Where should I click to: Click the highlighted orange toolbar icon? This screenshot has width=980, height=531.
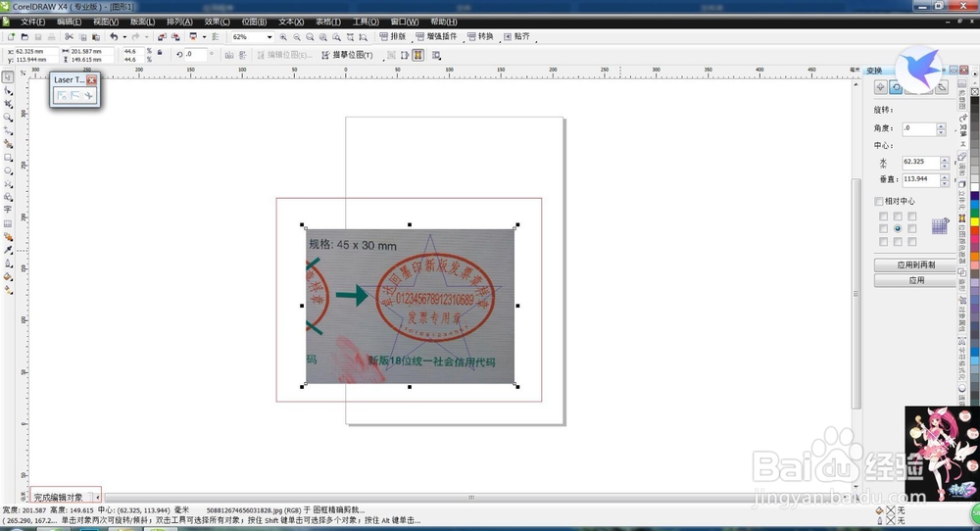(x=418, y=55)
